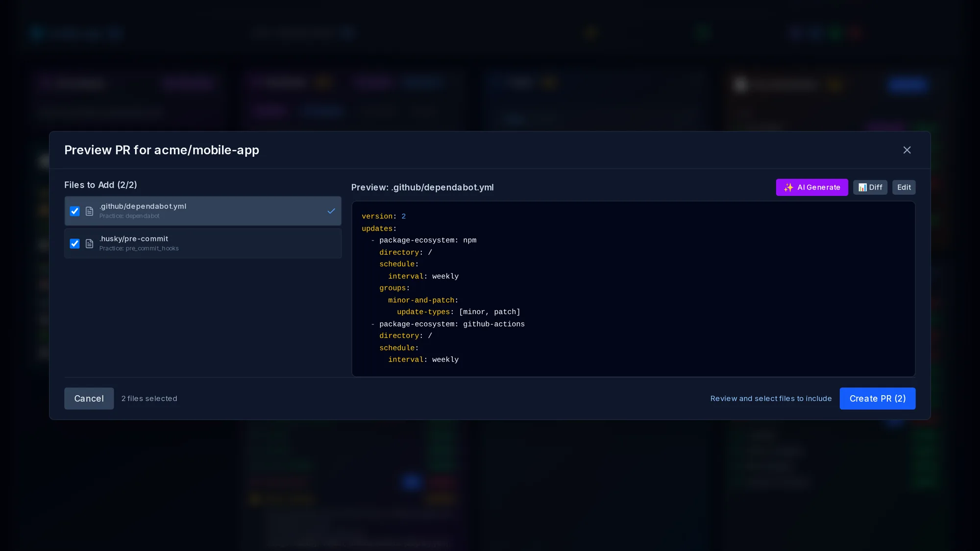Open the Diff view

[870, 187]
